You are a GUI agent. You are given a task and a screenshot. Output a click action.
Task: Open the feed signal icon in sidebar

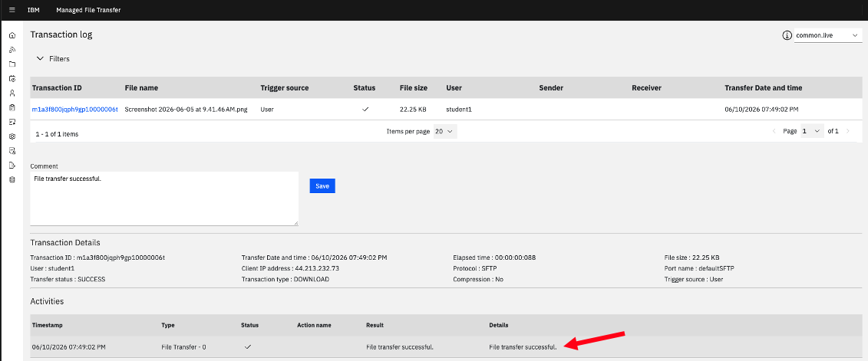(x=12, y=50)
